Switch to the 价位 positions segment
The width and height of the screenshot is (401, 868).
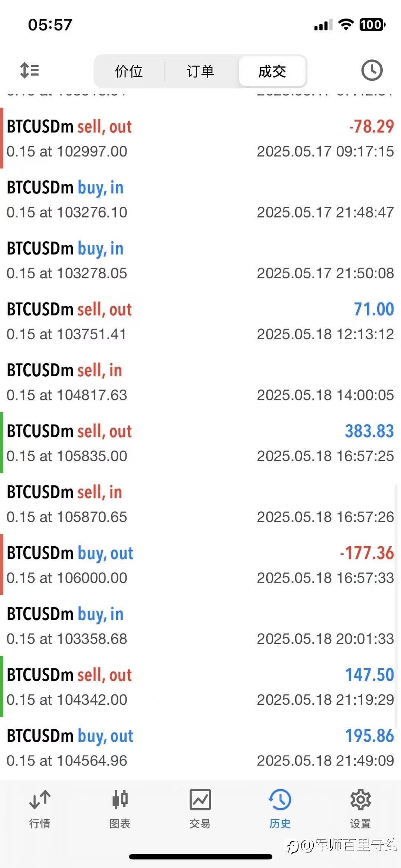pyautogui.click(x=129, y=71)
